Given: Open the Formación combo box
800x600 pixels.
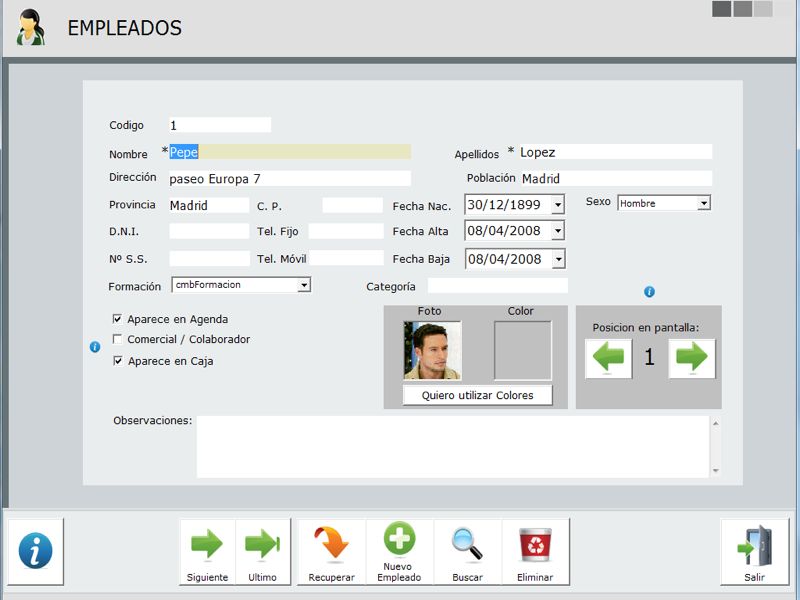Looking at the screenshot, I should pyautogui.click(x=304, y=285).
